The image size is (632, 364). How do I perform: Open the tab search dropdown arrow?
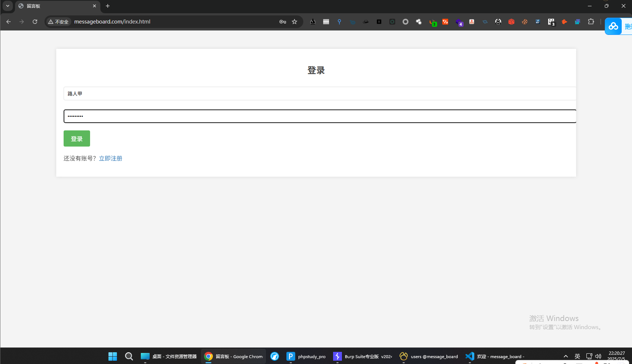pos(7,6)
